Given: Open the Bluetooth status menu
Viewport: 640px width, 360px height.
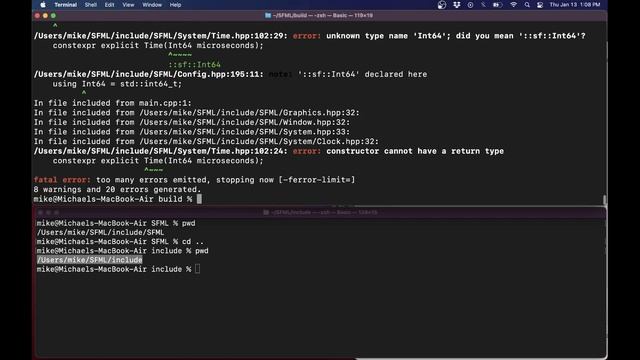Looking at the screenshot, I should click(x=483, y=5).
